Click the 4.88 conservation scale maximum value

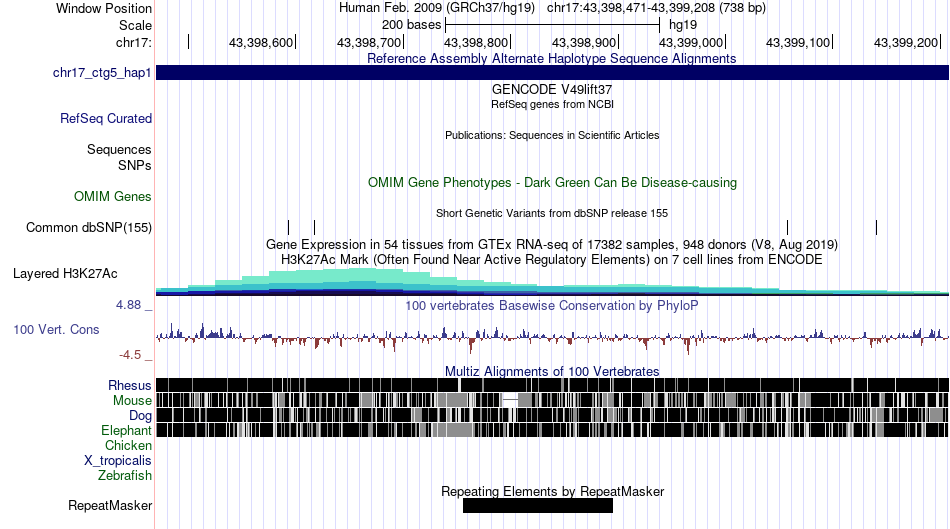click(128, 305)
